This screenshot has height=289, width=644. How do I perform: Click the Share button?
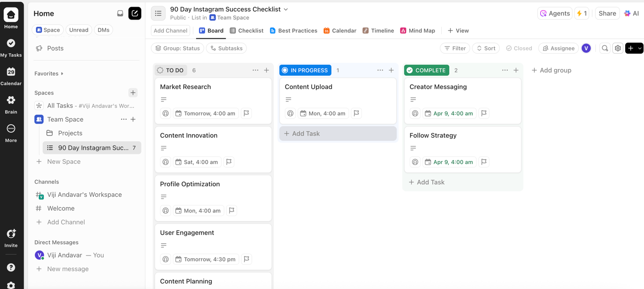(x=607, y=13)
